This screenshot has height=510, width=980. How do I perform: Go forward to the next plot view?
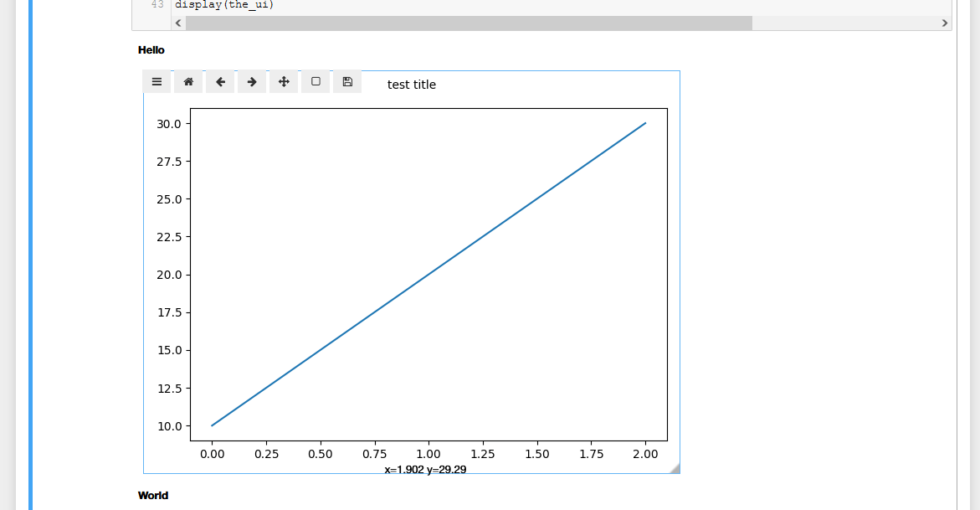(252, 81)
